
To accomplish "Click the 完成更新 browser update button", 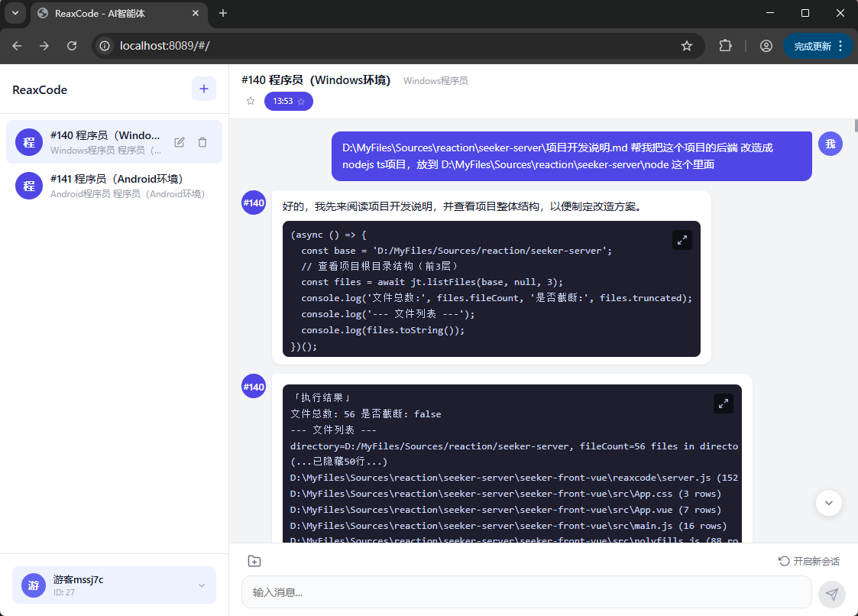I will (x=813, y=46).
